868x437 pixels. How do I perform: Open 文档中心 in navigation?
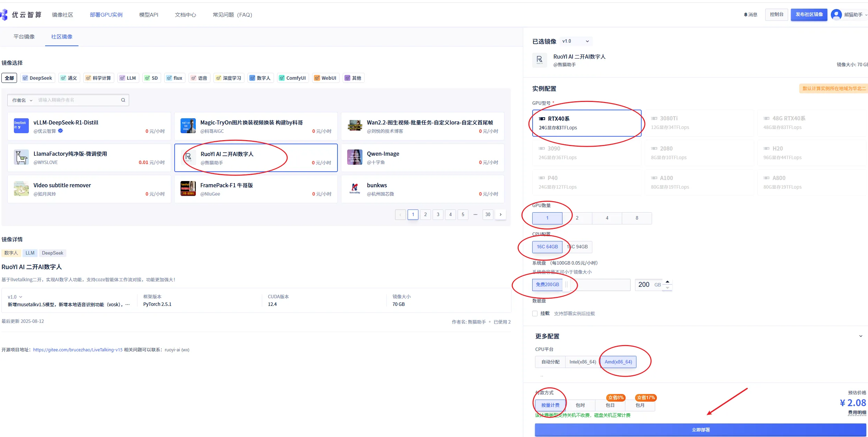185,15
